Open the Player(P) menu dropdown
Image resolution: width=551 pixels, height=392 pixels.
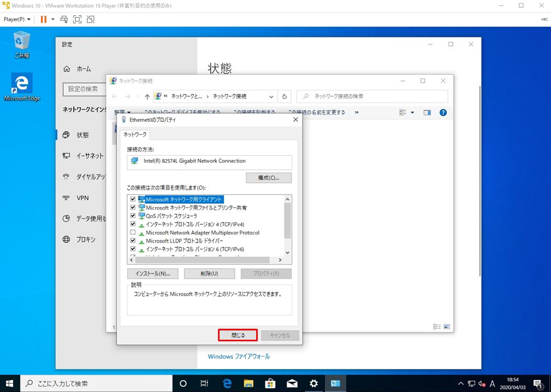[17, 19]
